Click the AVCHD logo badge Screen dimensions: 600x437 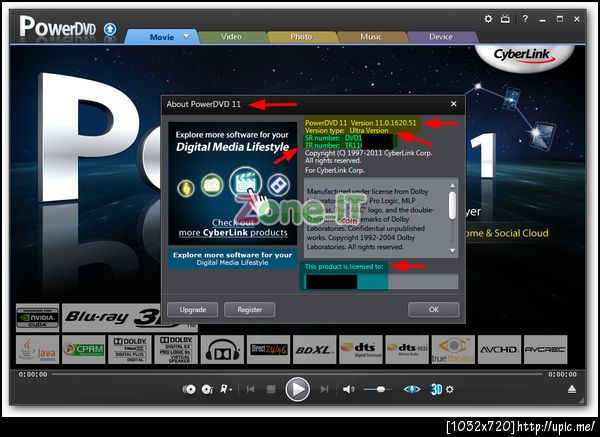tap(499, 349)
